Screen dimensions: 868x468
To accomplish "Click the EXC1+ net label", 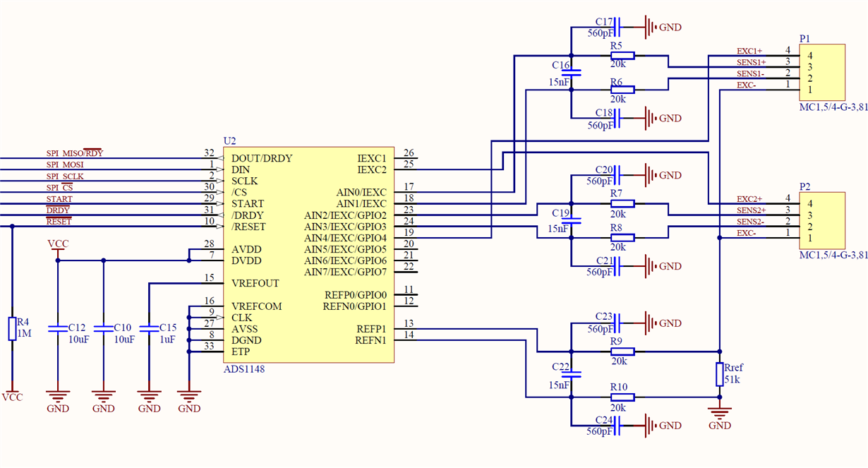I will (x=749, y=51).
